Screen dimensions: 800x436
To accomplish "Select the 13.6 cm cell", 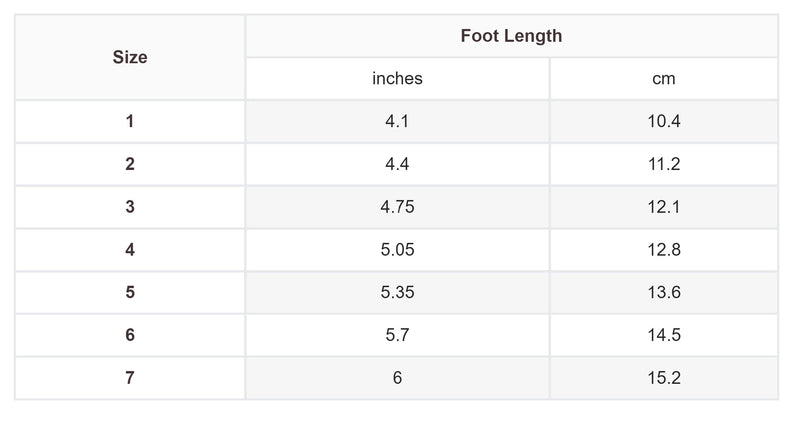I will pyautogui.click(x=663, y=293).
